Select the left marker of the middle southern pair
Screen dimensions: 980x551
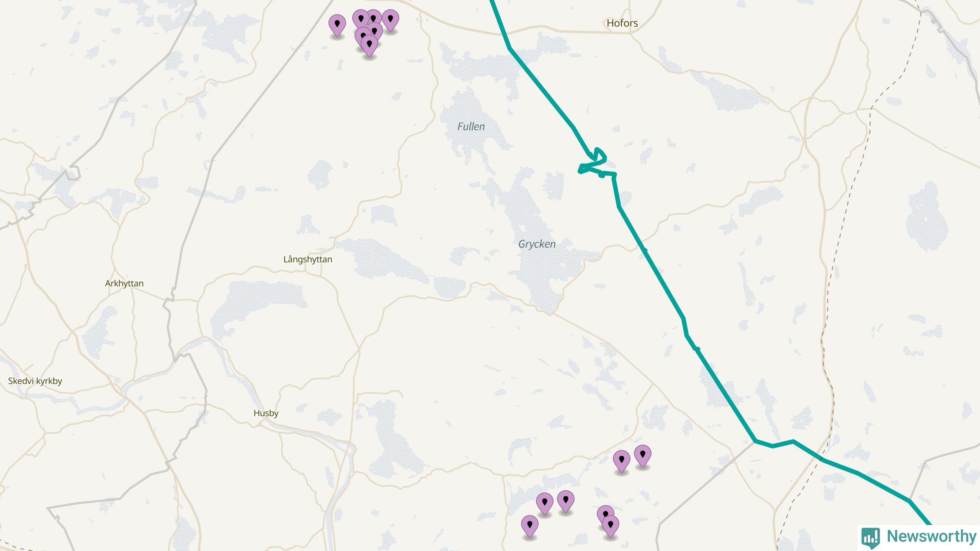[544, 504]
